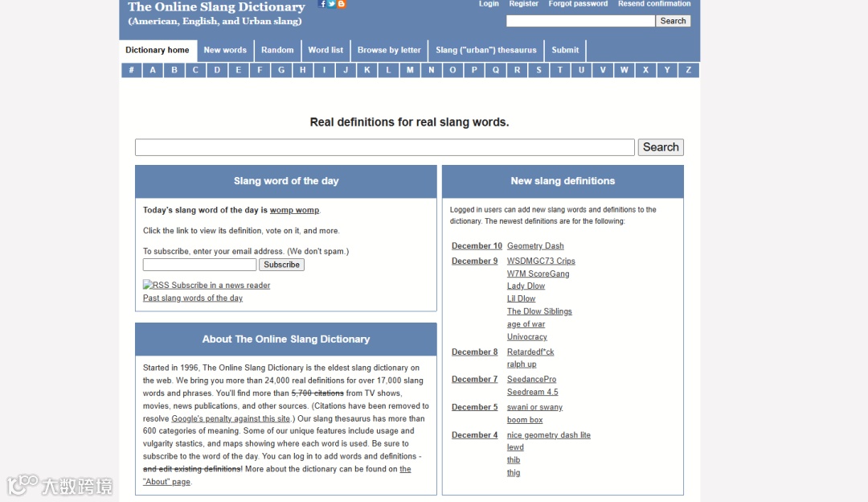This screenshot has width=868, height=502.
Task: Click the large Search button
Action: coord(661,147)
